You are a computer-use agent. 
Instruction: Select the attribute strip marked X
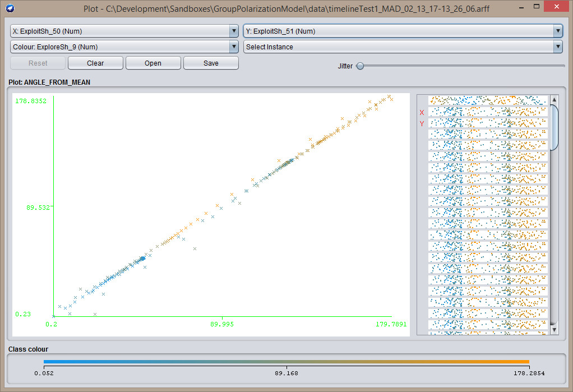point(487,112)
